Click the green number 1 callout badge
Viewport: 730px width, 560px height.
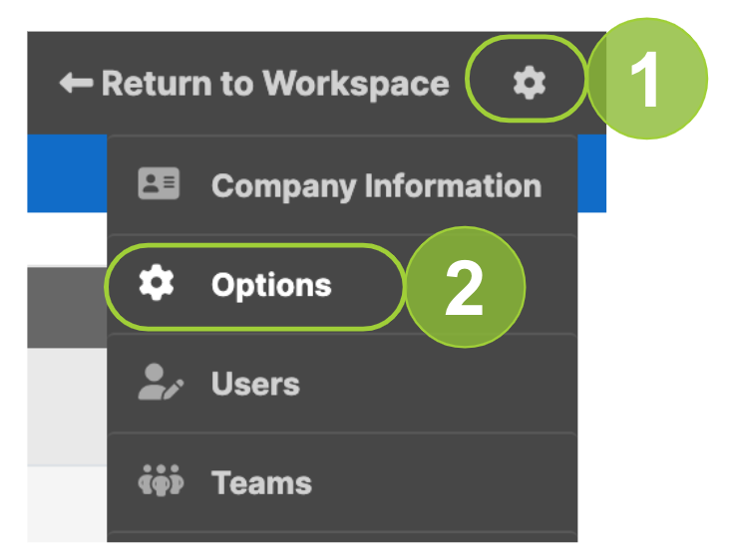coord(647,79)
